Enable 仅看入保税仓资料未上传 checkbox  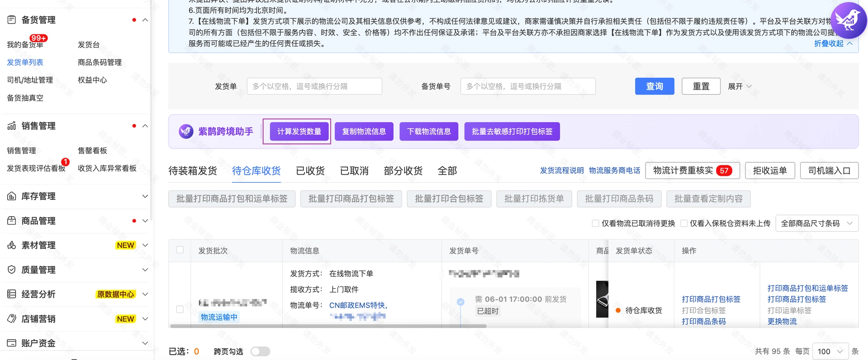click(684, 223)
